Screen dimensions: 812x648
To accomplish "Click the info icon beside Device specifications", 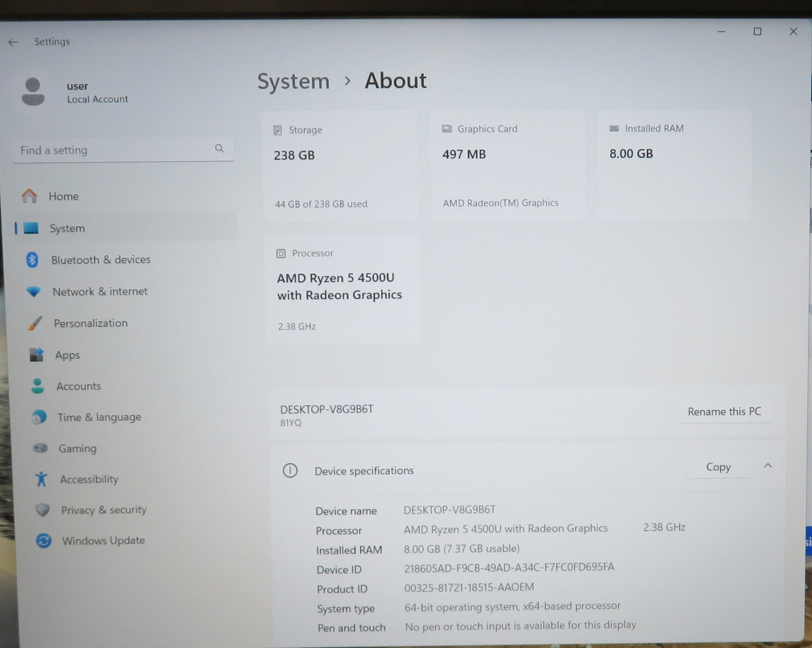I will [x=290, y=470].
